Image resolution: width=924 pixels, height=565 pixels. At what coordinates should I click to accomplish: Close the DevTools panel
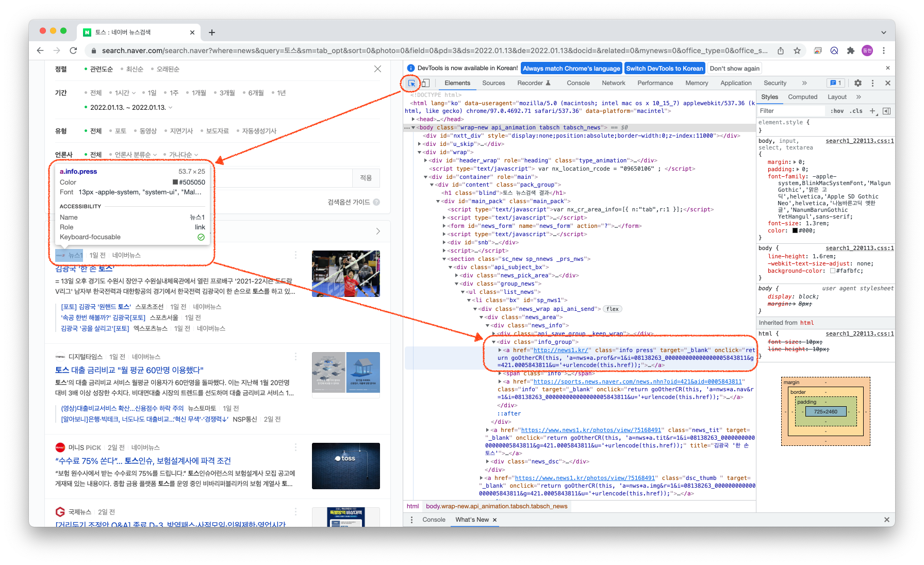coord(888,83)
